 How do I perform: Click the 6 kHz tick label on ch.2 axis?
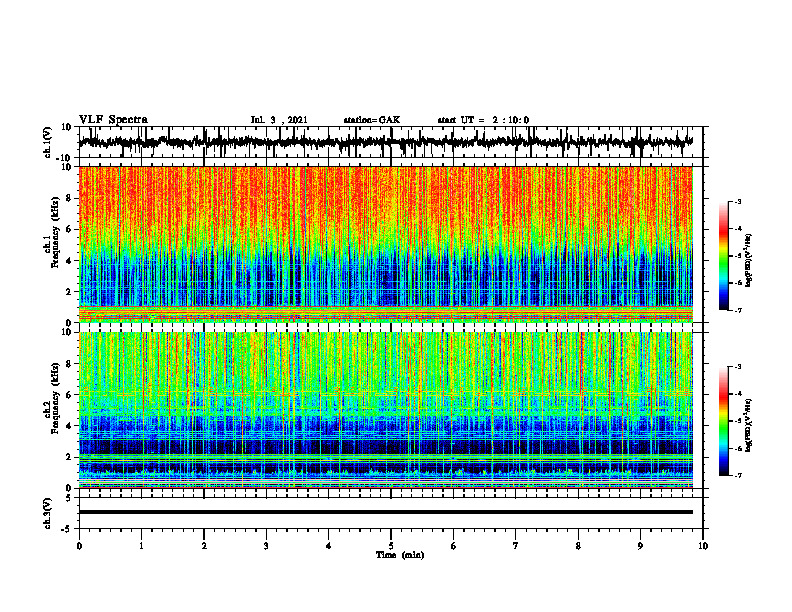(x=69, y=395)
